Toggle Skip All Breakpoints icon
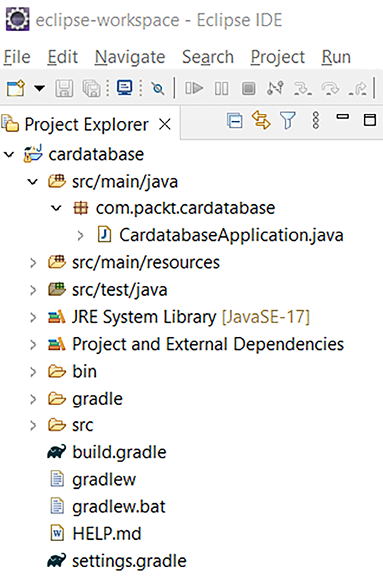The width and height of the screenshot is (383, 579). pos(158,89)
